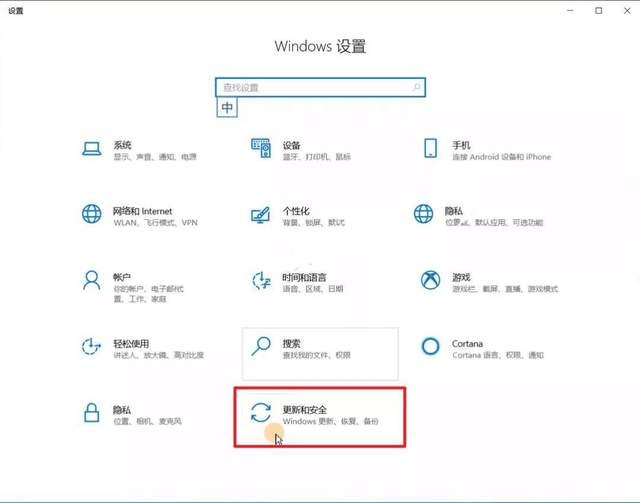The width and height of the screenshot is (640, 503).
Task: Click the magnifier icon in the search box
Action: (x=416, y=87)
